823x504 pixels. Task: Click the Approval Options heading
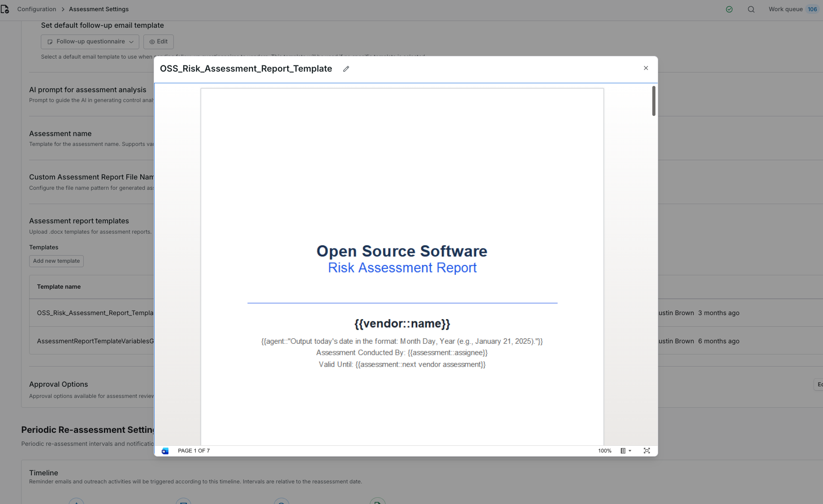click(59, 384)
